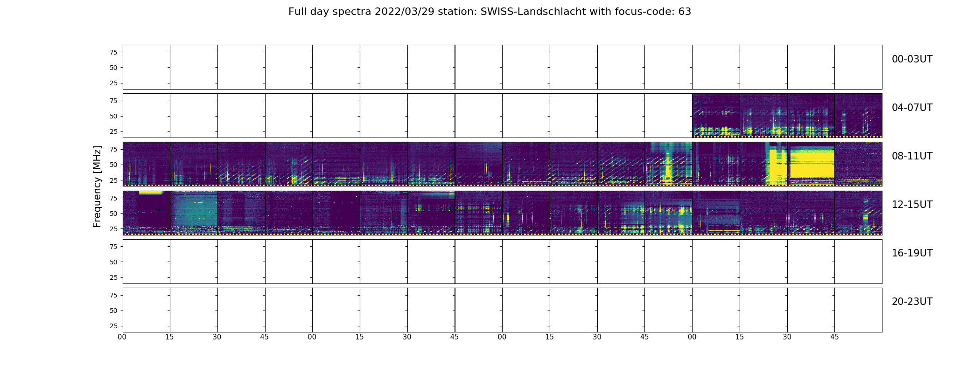
Task: Click the 25 tick label of the 12-15UT row
Action: [x=113, y=229]
